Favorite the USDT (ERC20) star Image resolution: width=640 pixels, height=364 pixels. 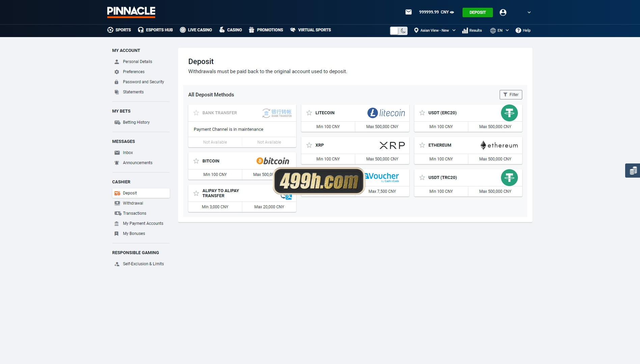point(422,113)
